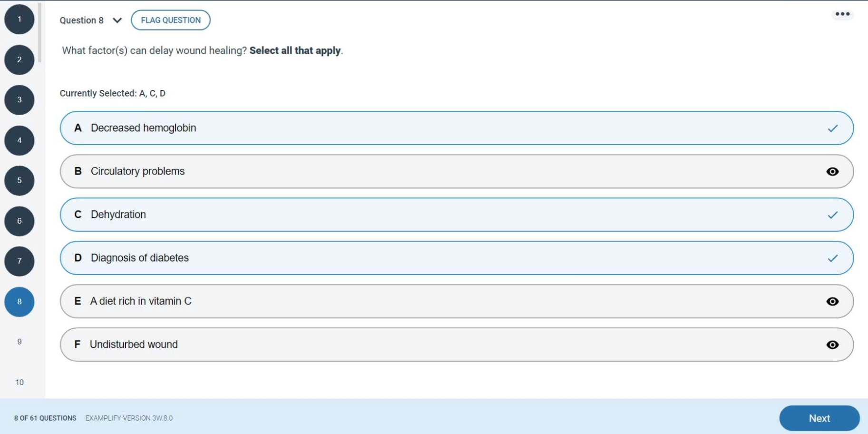This screenshot has height=434, width=868.
Task: Open question 5 from navigator
Action: click(20, 180)
